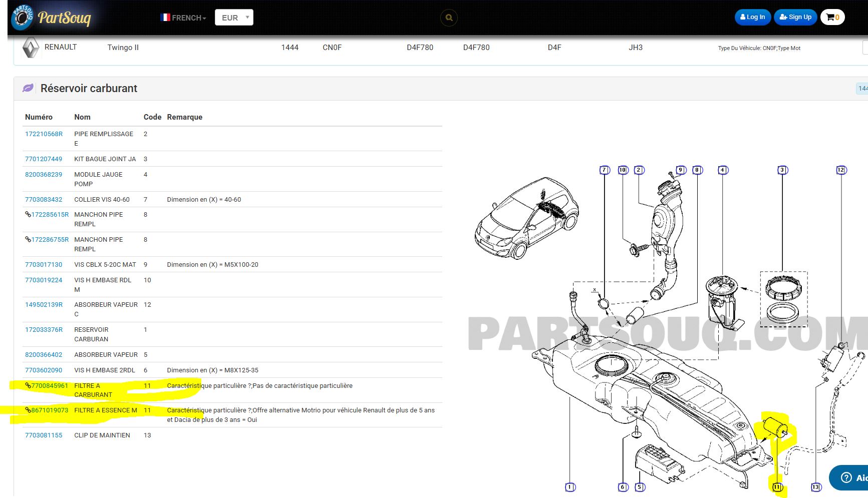868x498 pixels.
Task: Open the help chat bubble
Action: [x=849, y=477]
